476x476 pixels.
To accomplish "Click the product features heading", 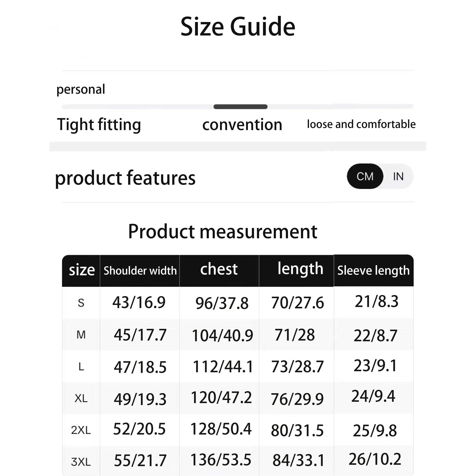I will (125, 178).
